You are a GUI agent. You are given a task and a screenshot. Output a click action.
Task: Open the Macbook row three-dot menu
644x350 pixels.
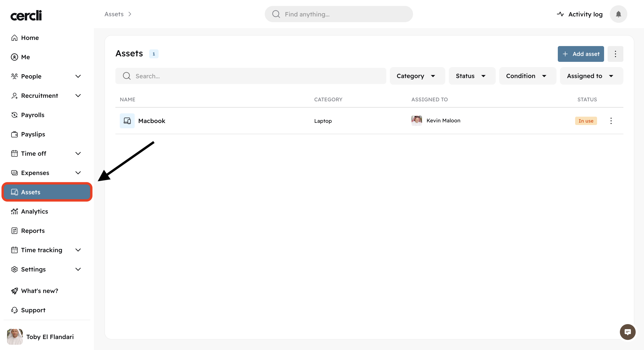[611, 121]
